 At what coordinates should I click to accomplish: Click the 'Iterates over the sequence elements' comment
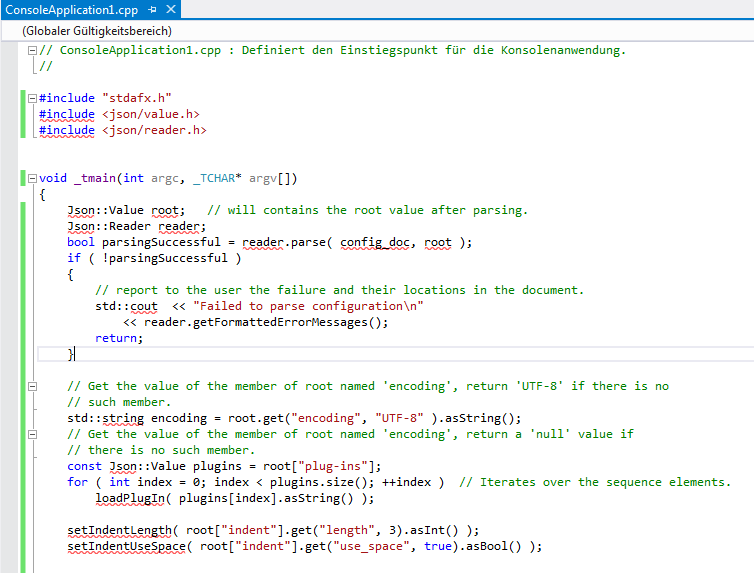pos(595,482)
